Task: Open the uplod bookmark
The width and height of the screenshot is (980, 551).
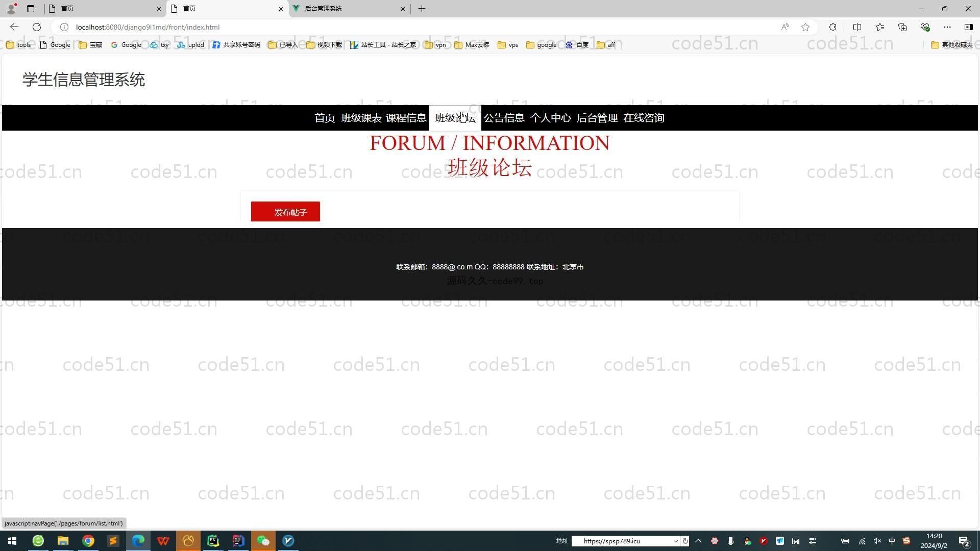Action: pyautogui.click(x=190, y=45)
